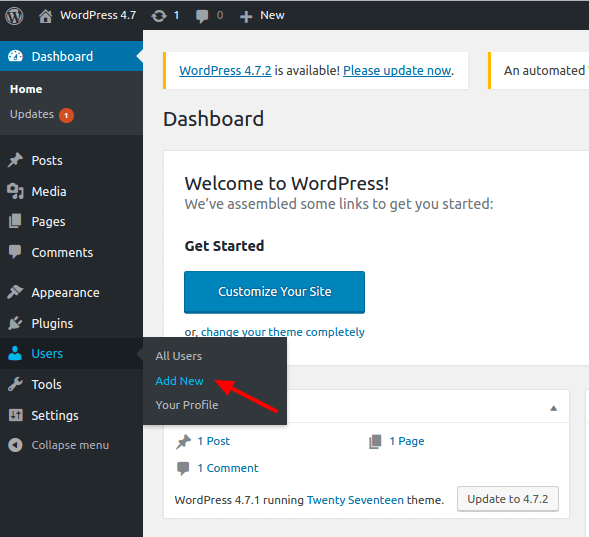The image size is (589, 537).
Task: Click the bubble icon beside 1 Comment
Action: tap(183, 468)
